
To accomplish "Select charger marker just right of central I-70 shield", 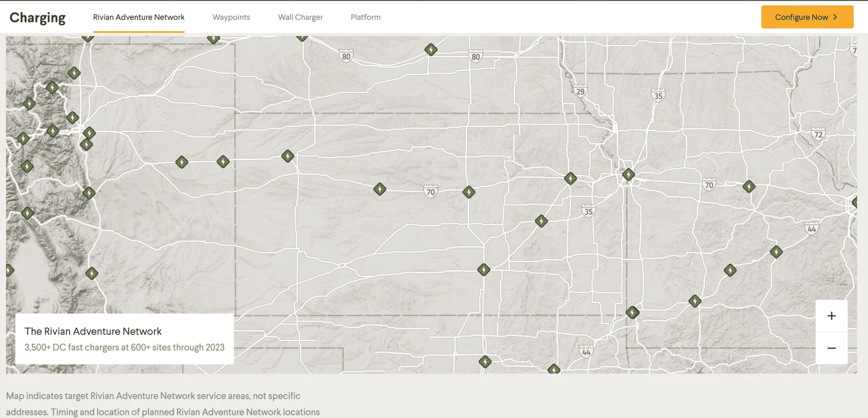I will pyautogui.click(x=469, y=192).
